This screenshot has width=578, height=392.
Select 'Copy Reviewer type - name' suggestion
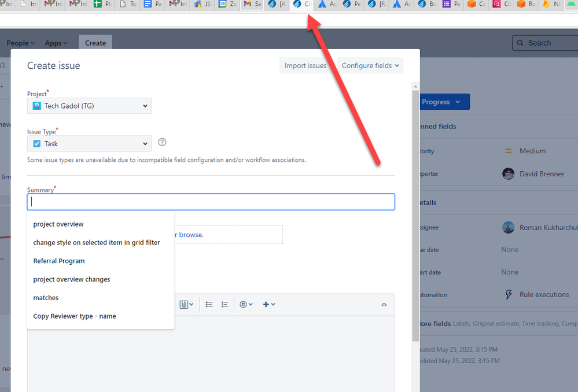pyautogui.click(x=100, y=316)
